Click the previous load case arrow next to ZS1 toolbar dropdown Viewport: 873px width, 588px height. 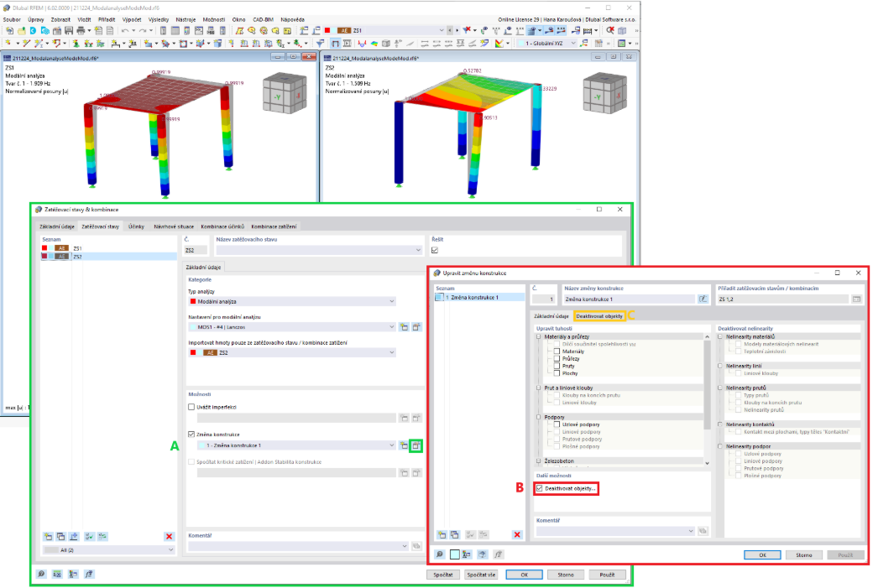pyautogui.click(x=451, y=30)
